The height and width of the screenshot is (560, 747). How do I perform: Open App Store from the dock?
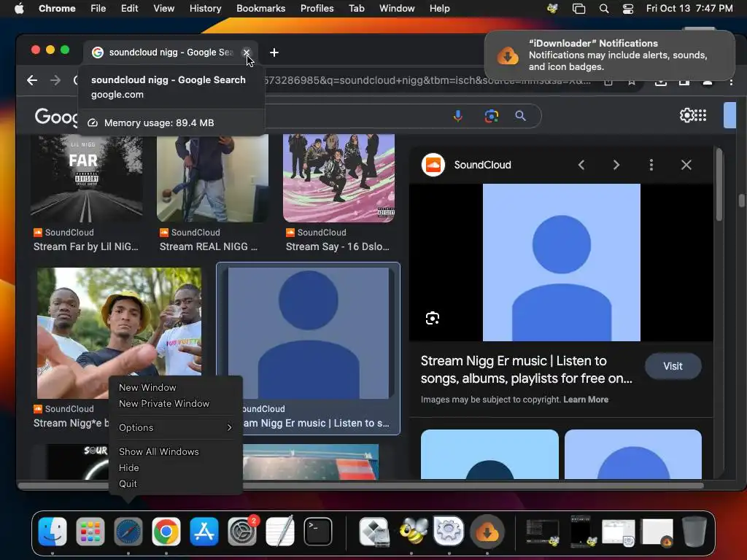click(204, 532)
